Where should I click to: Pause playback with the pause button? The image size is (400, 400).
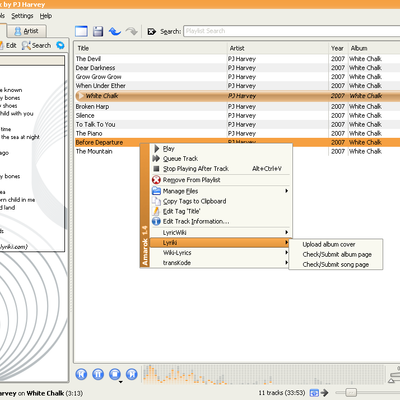98,374
